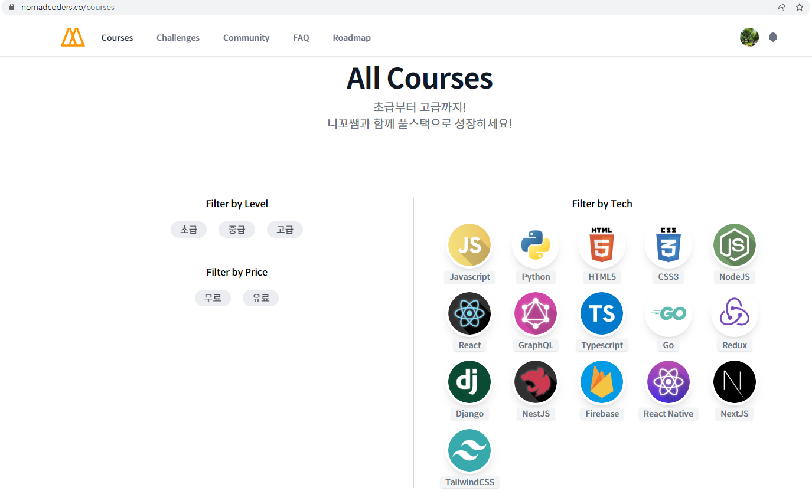The width and height of the screenshot is (812, 504).
Task: Click the Python label button
Action: [536, 277]
